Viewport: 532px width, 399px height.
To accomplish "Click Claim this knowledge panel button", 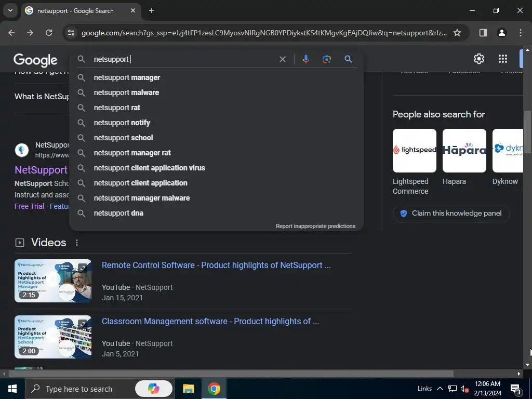I will 451,214.
